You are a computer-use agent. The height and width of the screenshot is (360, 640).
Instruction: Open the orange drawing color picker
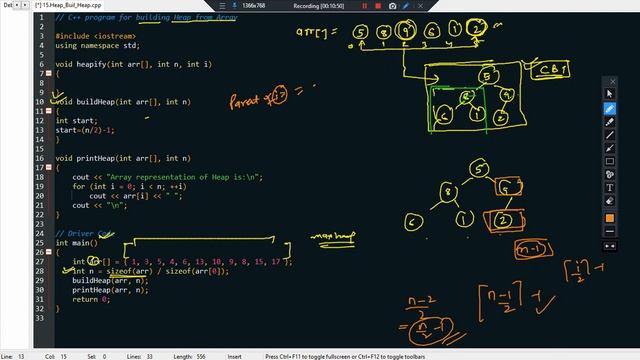pyautogui.click(x=609, y=218)
